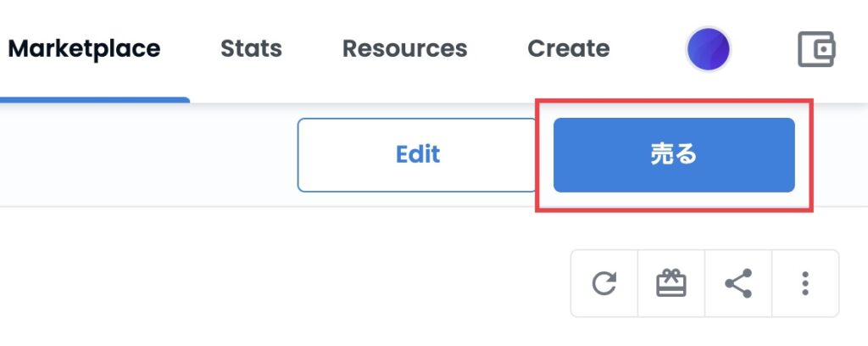Click Create in the top navigation
The image size is (868, 346).
coord(569,48)
